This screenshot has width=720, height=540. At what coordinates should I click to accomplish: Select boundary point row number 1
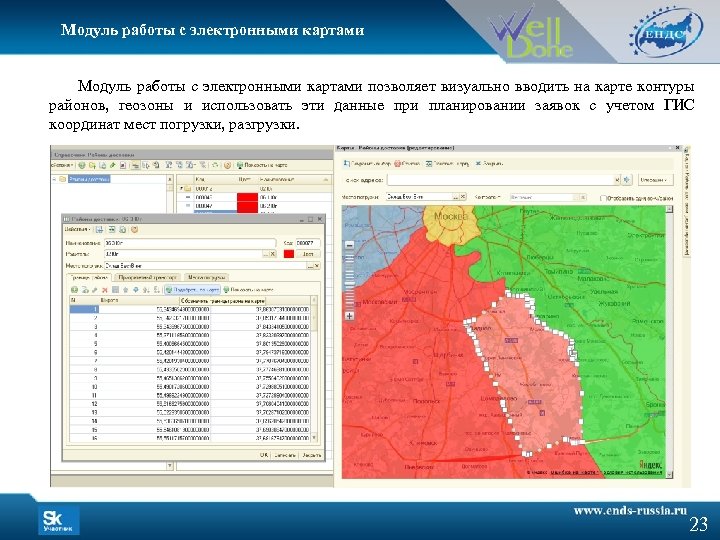click(190, 309)
